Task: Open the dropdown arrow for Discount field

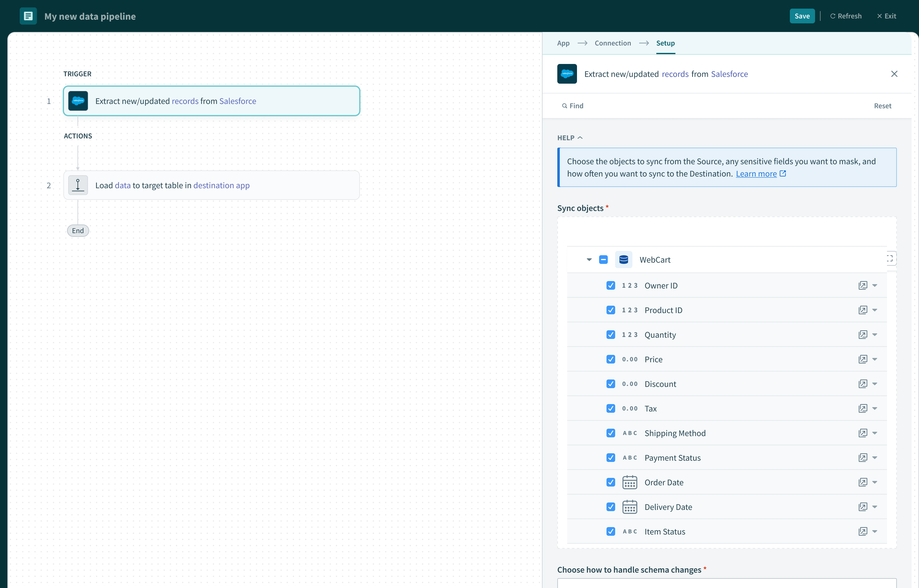Action: [875, 384]
